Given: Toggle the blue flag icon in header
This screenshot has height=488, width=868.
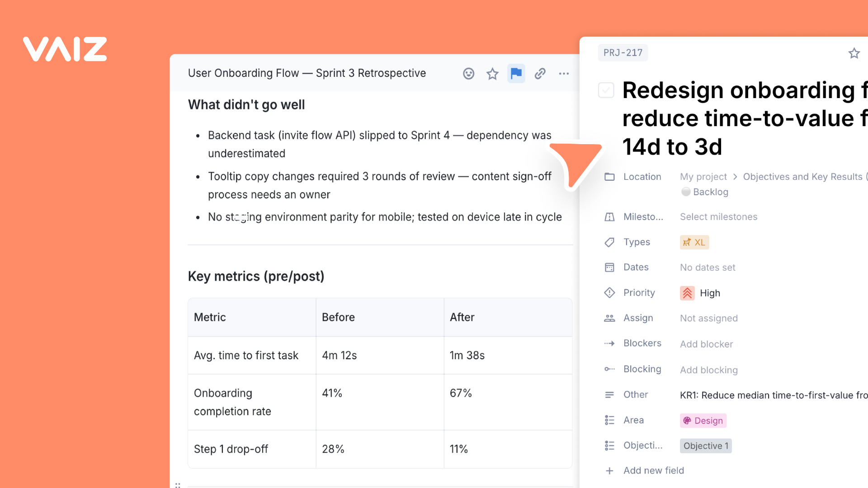Looking at the screenshot, I should [516, 74].
